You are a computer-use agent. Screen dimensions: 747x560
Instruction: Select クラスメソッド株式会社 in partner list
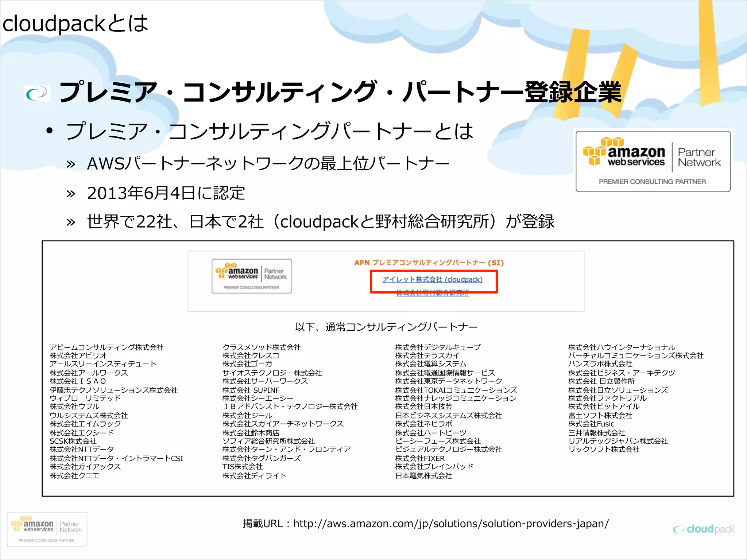point(261,347)
